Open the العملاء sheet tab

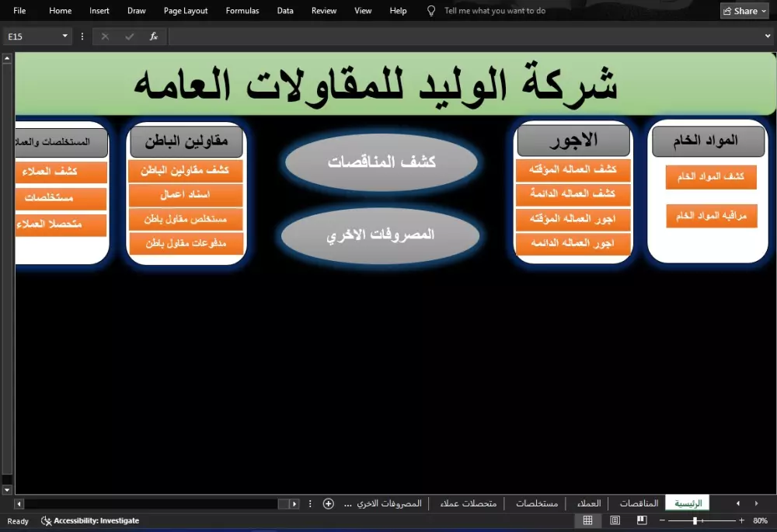(588, 503)
